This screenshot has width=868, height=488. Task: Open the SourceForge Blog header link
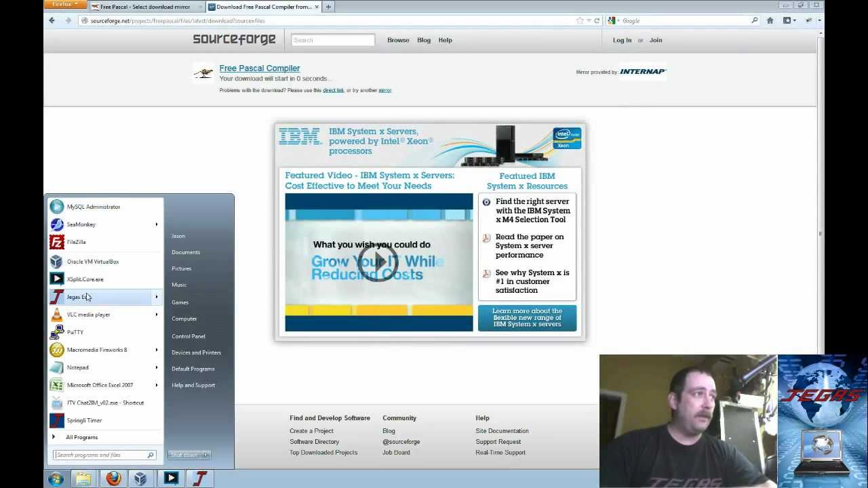[424, 40]
